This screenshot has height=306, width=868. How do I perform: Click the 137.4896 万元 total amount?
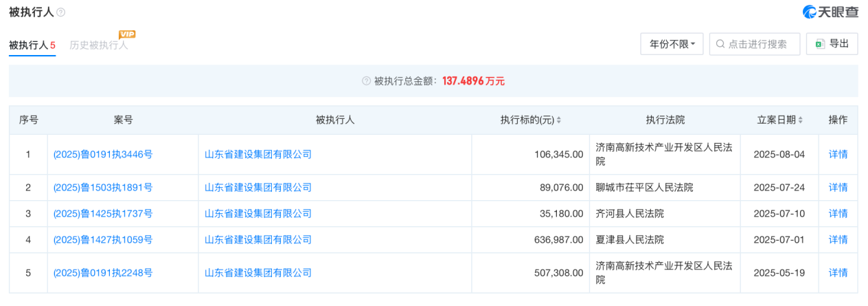(473, 81)
